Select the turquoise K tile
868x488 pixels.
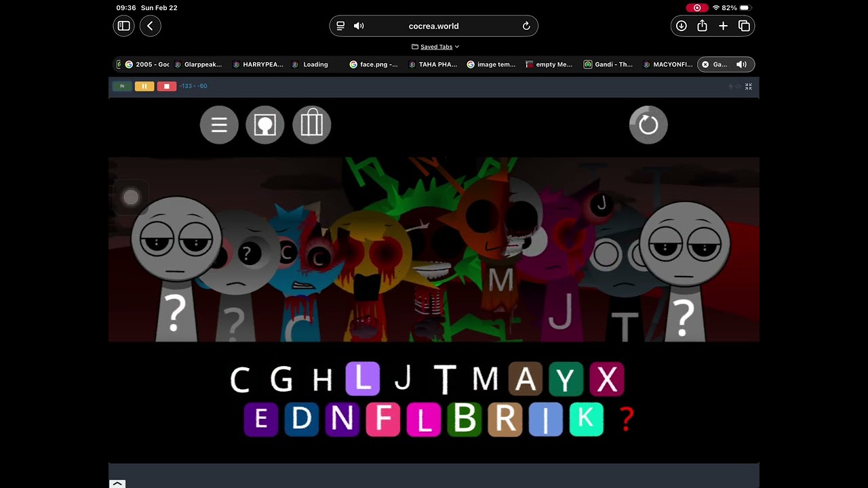pos(587,420)
